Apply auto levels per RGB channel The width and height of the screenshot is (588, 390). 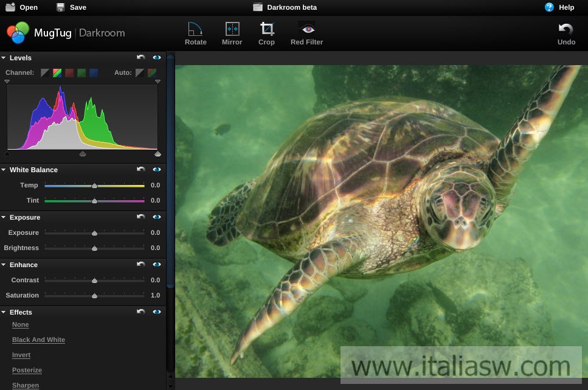152,72
